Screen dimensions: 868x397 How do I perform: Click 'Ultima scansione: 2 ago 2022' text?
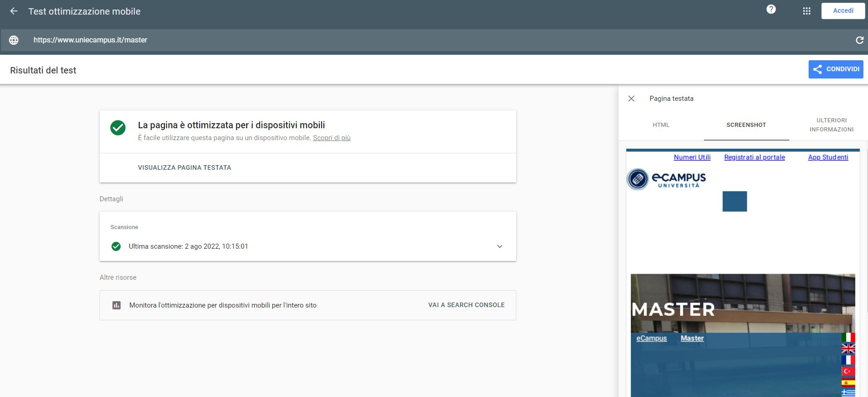tap(188, 246)
